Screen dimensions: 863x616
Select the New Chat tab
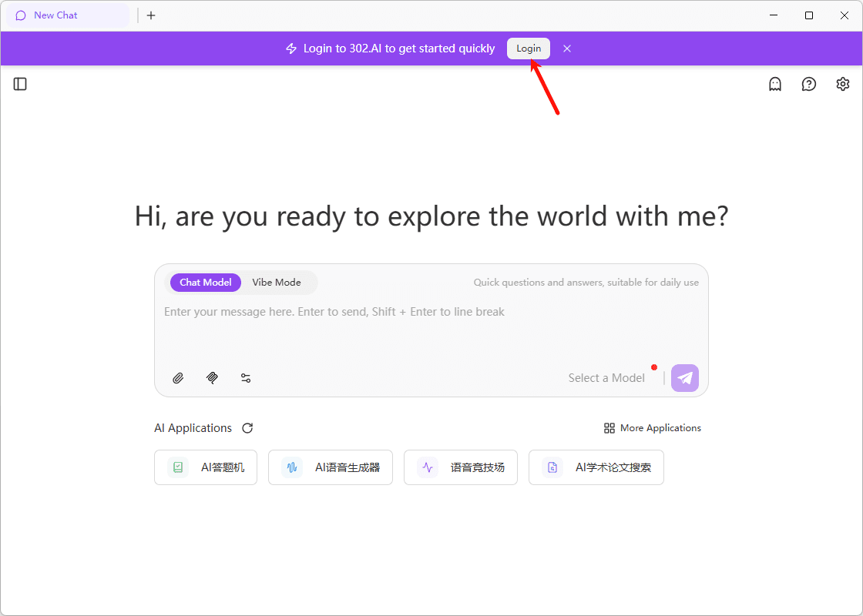point(67,15)
